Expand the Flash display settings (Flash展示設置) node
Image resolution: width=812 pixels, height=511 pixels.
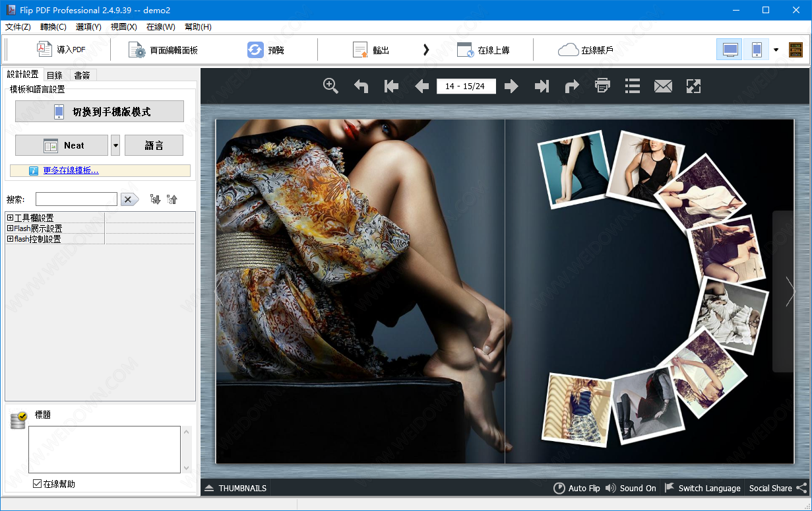[10, 228]
